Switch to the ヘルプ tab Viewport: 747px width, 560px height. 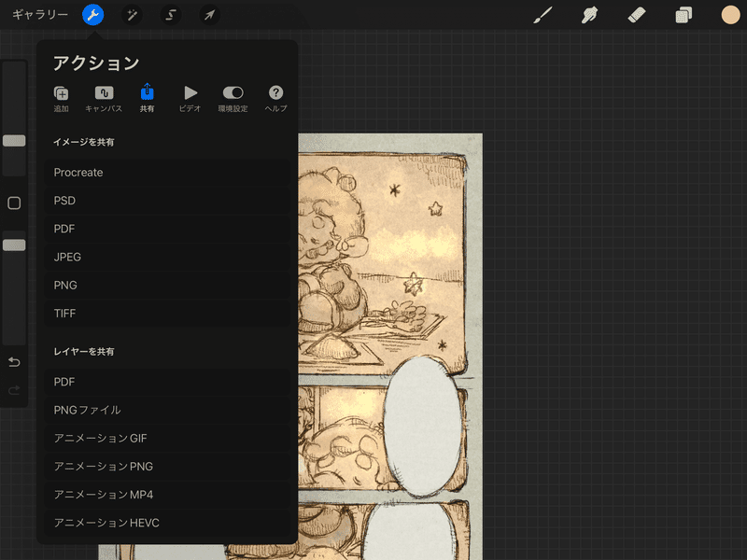tap(275, 99)
